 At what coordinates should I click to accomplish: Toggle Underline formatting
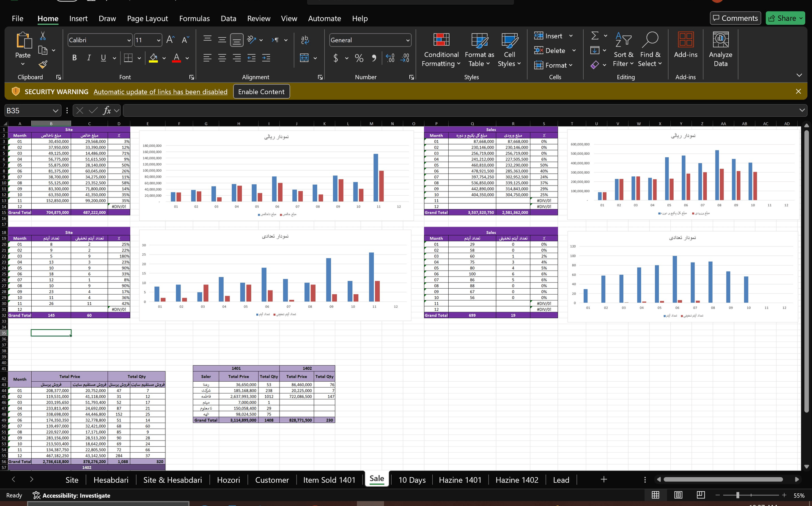[103, 58]
